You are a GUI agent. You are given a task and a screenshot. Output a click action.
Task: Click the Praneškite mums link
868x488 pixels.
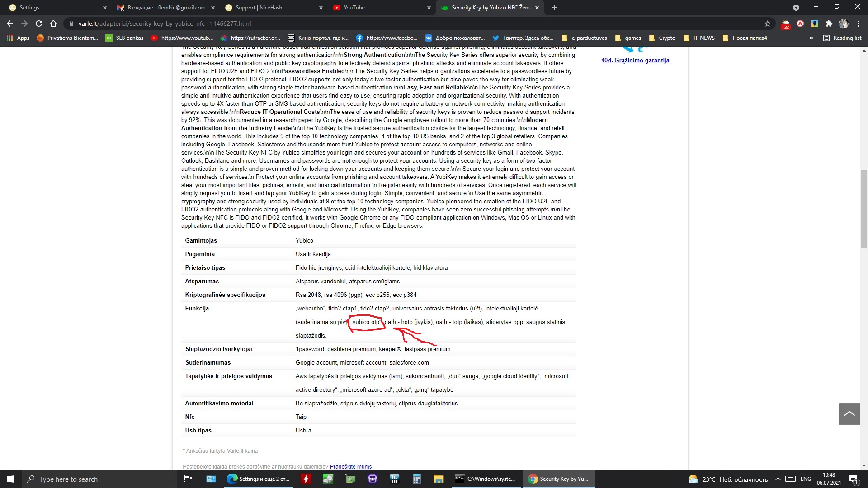pyautogui.click(x=351, y=467)
